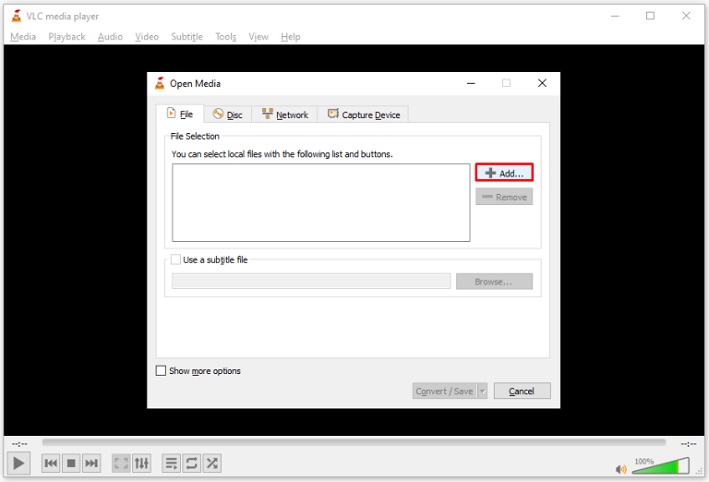Screen dimensions: 709x482
Task: Toggle the loop repeat icon
Action: tap(192, 463)
